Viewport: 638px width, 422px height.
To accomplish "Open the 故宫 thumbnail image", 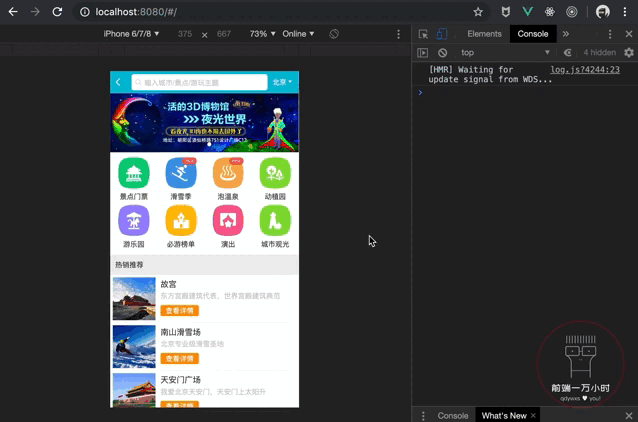I will (x=134, y=299).
